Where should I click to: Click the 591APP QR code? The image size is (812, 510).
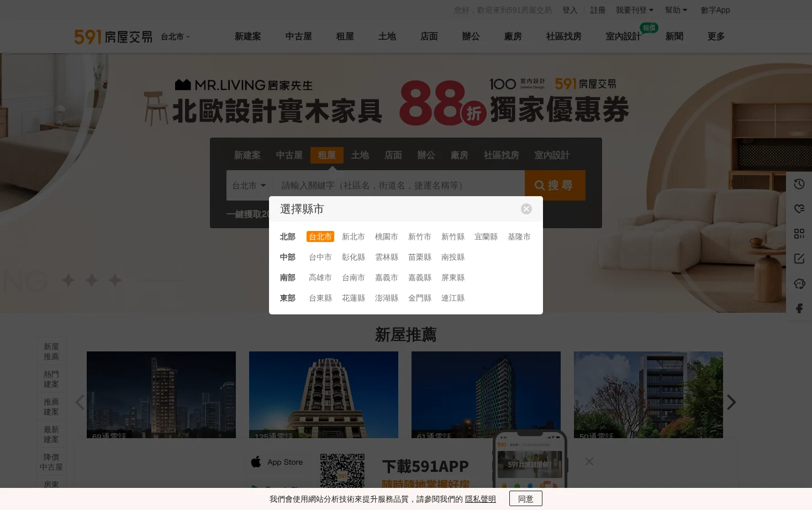click(342, 471)
